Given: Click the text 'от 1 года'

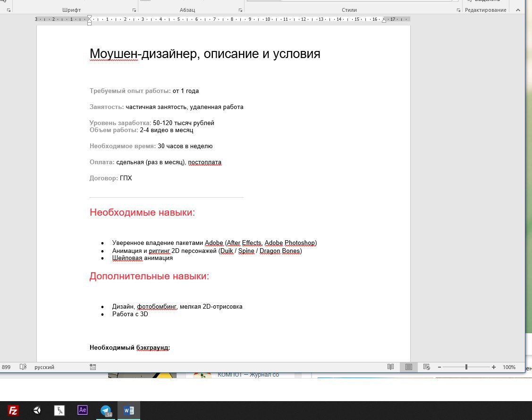Looking at the screenshot, I should pos(186,91).
